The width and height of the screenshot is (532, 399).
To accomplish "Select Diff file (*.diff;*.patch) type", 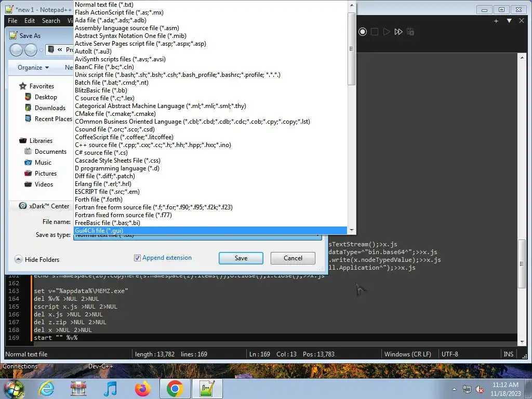I will (x=210, y=176).
